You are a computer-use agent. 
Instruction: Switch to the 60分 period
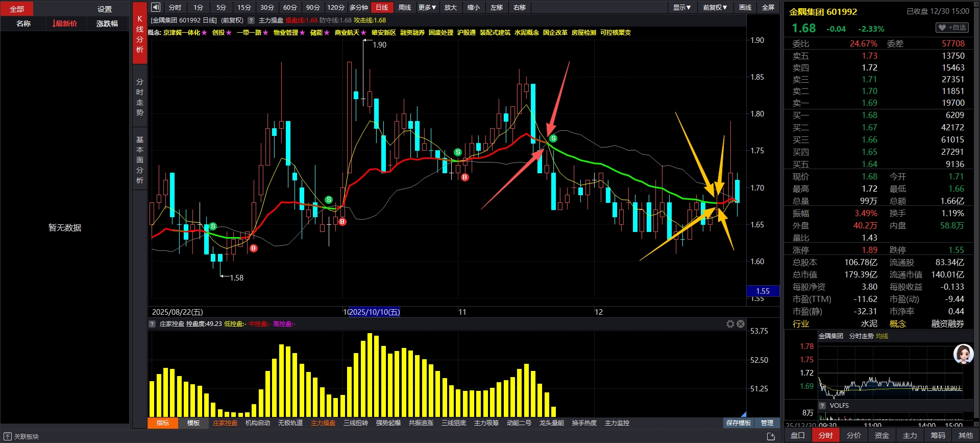click(x=290, y=7)
